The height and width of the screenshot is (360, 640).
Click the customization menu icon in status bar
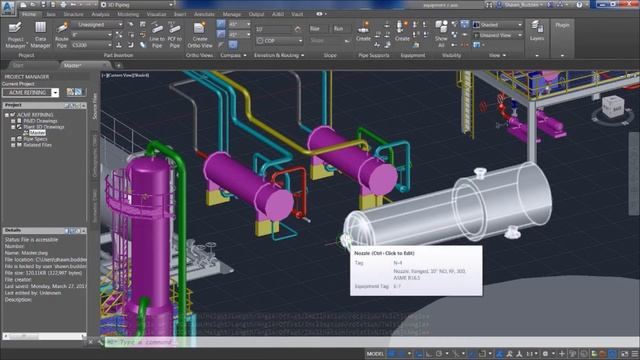(x=635, y=354)
